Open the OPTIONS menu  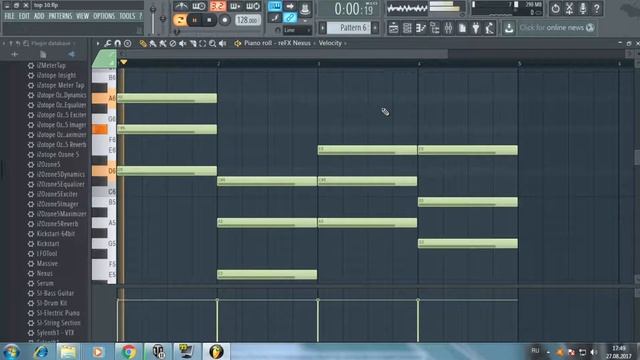tap(104, 16)
